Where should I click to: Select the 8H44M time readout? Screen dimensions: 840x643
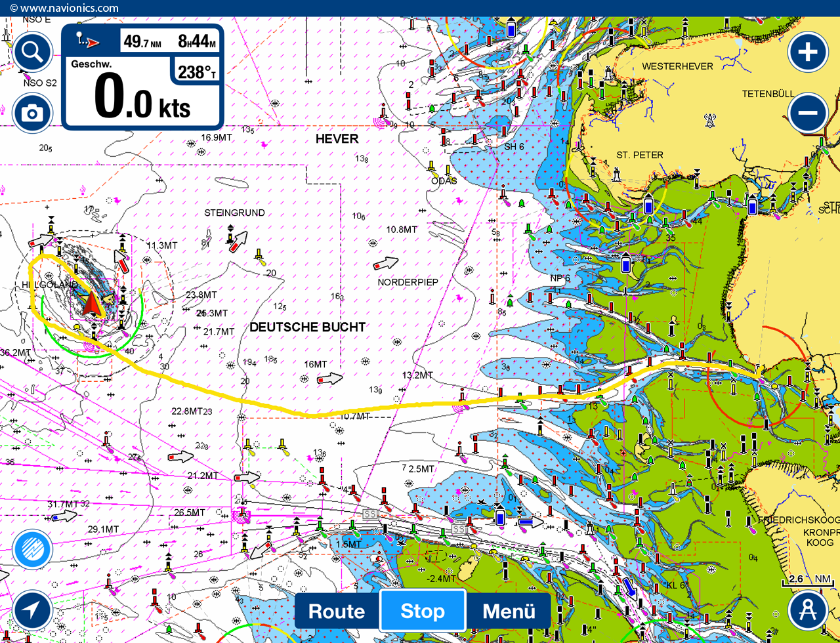click(197, 42)
